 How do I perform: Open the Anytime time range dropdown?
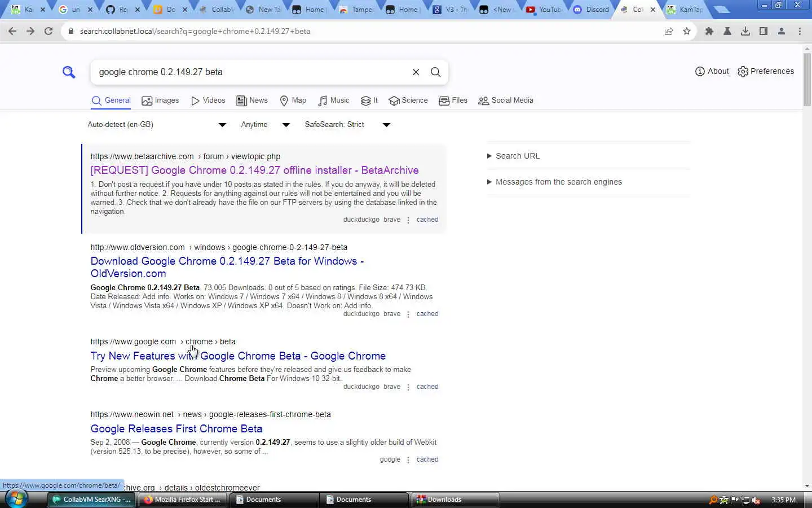pyautogui.click(x=265, y=124)
